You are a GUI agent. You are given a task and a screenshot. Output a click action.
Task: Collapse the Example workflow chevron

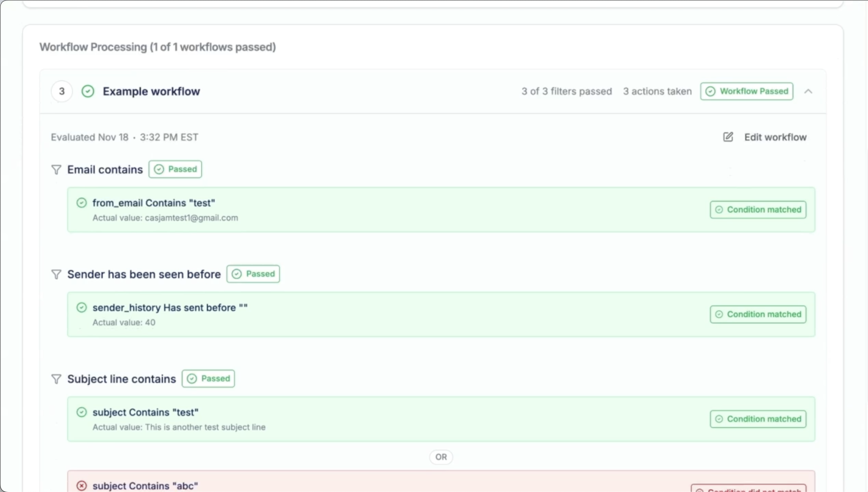coord(808,92)
